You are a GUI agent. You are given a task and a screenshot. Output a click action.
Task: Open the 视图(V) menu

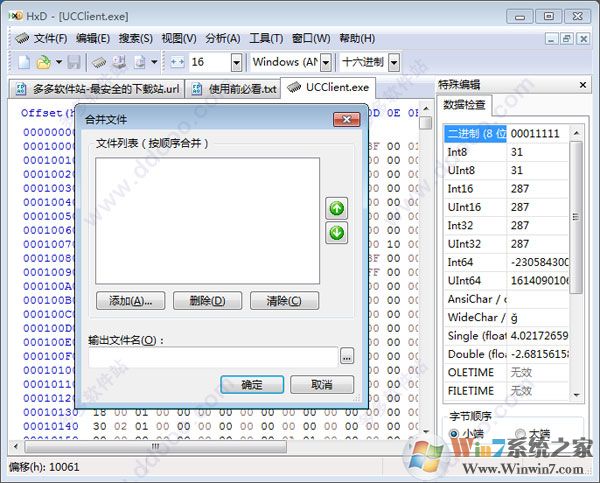179,38
